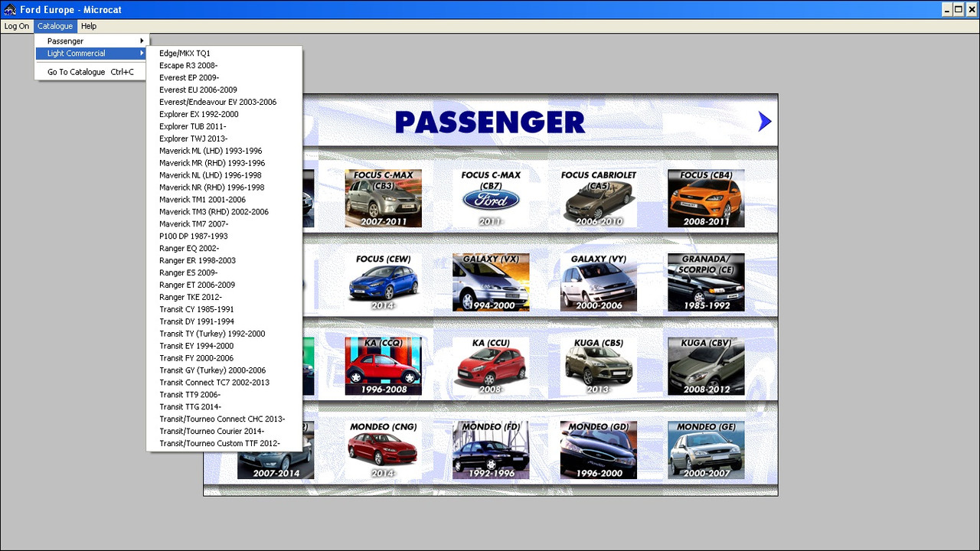Open Focus C-Max (CB3) 2007-2011 thumbnail
This screenshot has height=551, width=980.
383,198
